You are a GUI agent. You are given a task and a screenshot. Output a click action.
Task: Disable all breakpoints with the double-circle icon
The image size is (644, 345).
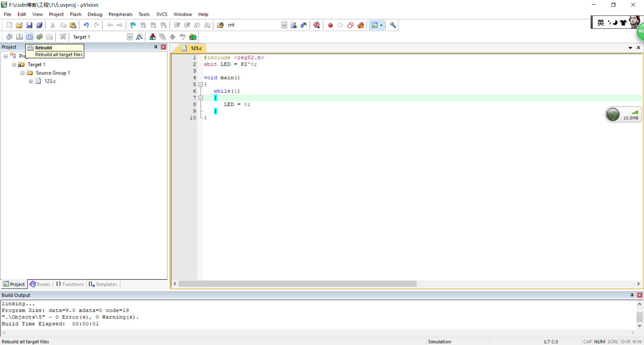(x=351, y=25)
